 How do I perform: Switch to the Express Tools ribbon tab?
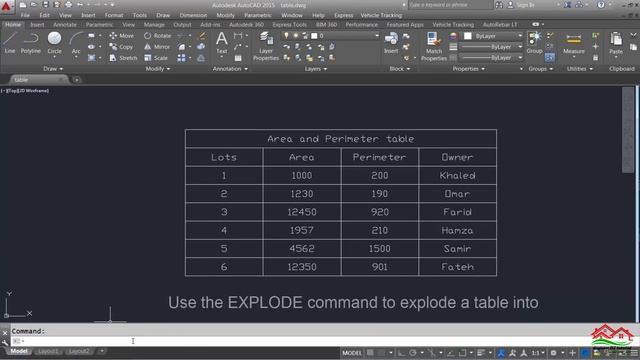289,24
